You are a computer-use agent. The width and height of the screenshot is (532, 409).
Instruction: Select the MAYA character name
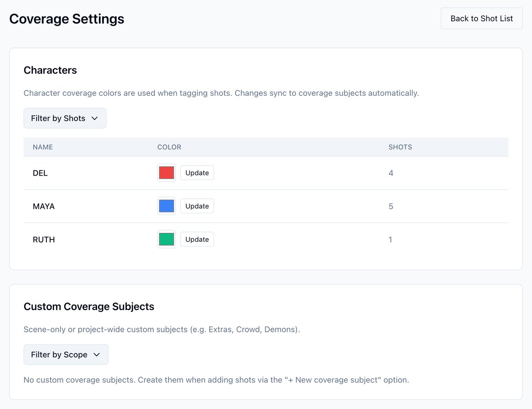pos(44,206)
